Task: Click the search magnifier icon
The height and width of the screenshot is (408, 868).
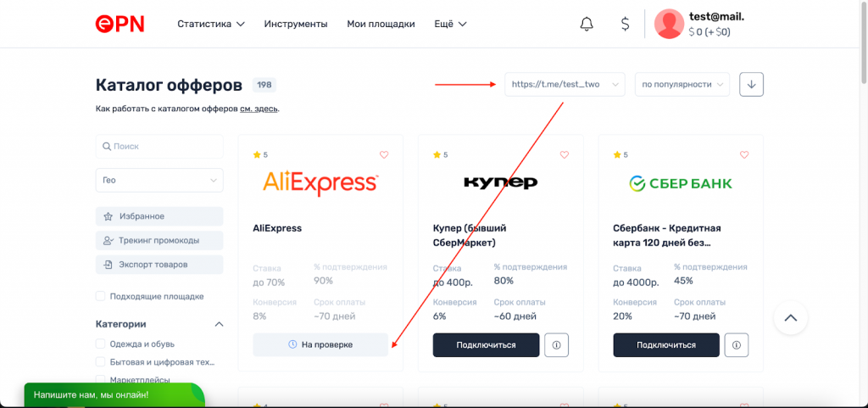Action: 106,147
